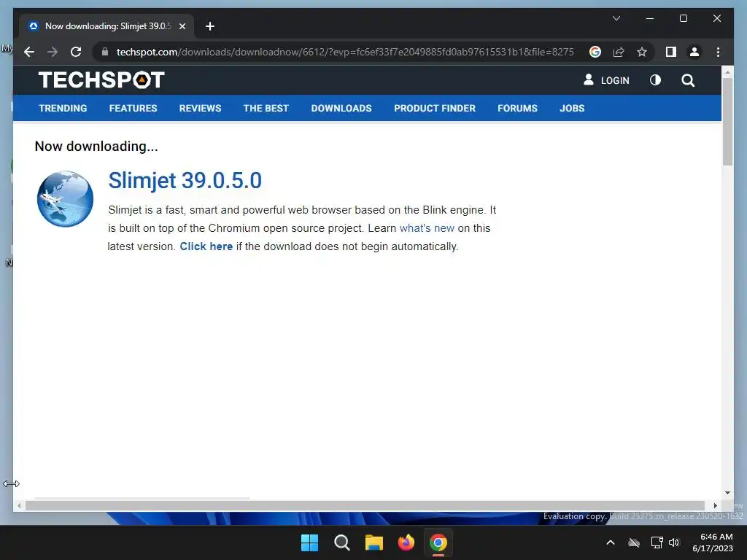Click the Google icon in address bar
747x560 pixels.
coord(595,52)
